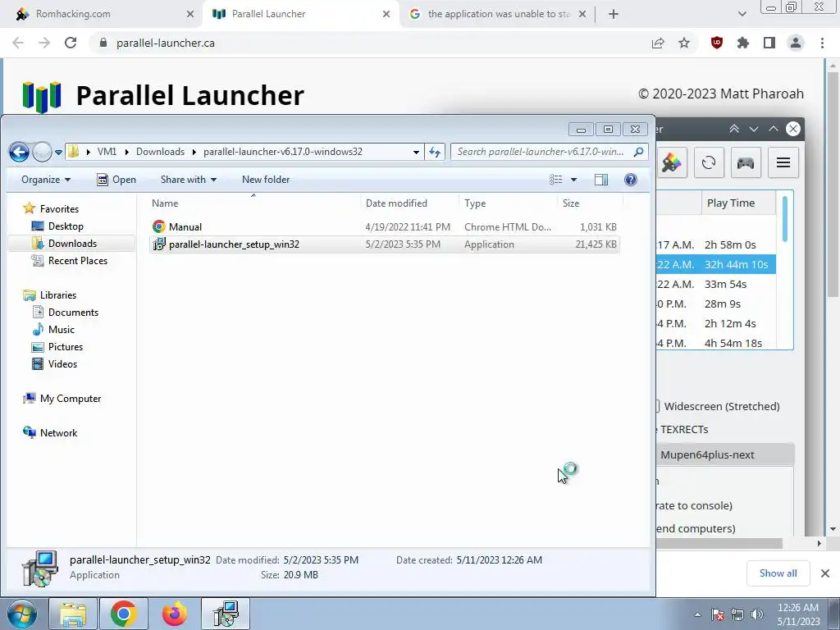The height and width of the screenshot is (630, 840).
Task: Click Show all downloads button
Action: pyautogui.click(x=778, y=573)
